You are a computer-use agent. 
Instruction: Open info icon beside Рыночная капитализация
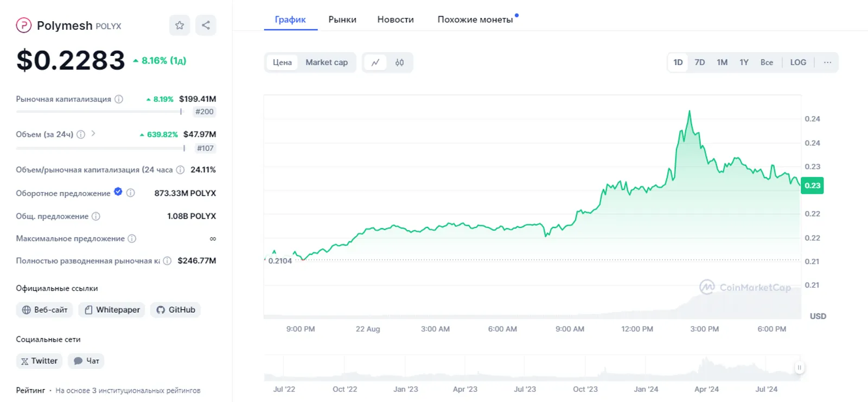point(119,99)
